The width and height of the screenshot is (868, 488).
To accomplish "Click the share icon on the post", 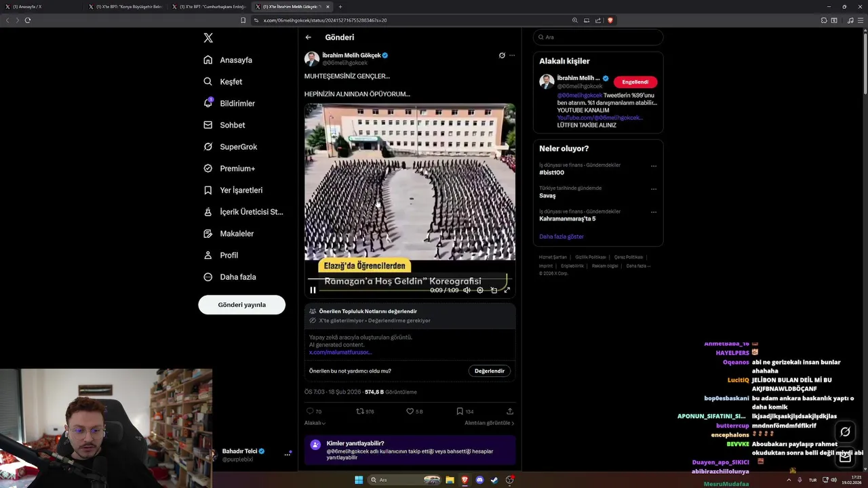I will tap(510, 411).
